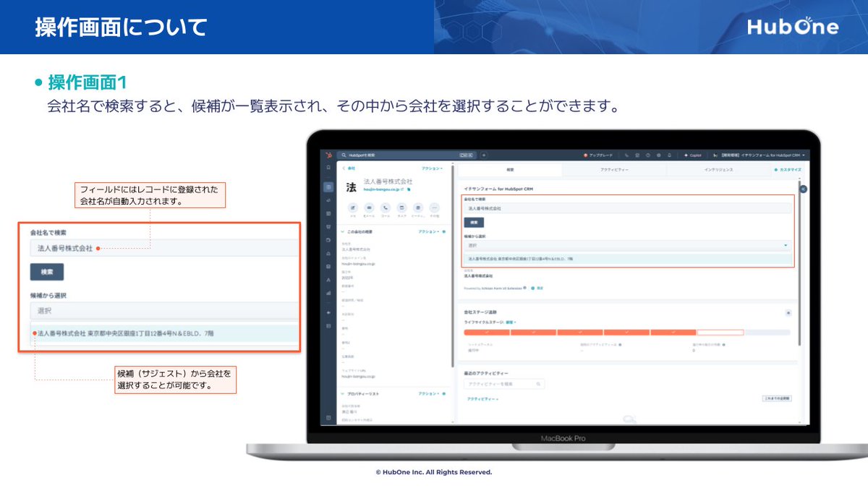Click the marketplace icon in HubSpot top bar
Image resolution: width=868 pixels, height=488 pixels.
coord(637,155)
